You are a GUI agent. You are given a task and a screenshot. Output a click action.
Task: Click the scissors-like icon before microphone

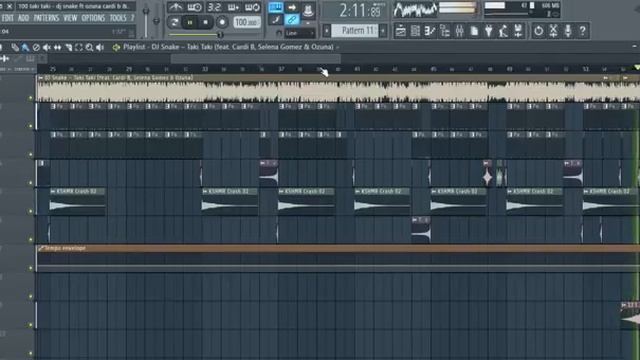[x=553, y=31]
